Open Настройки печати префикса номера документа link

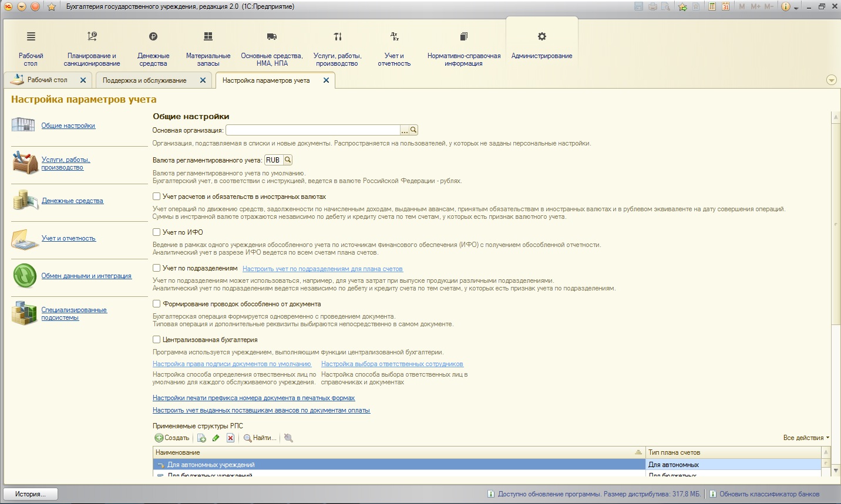click(254, 398)
